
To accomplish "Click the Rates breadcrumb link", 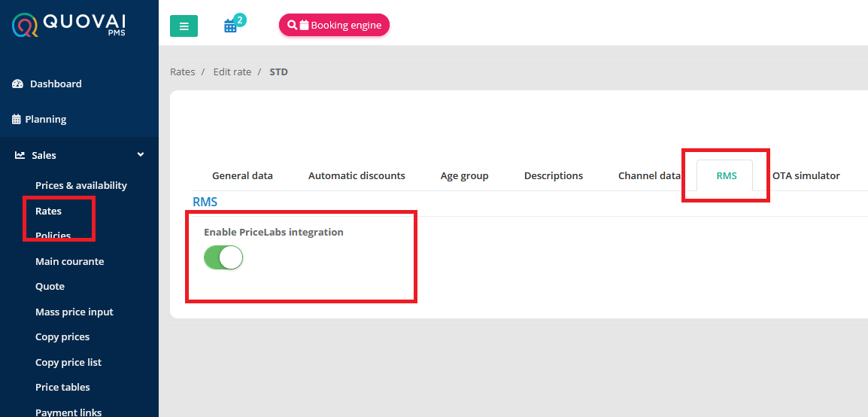I will [182, 72].
